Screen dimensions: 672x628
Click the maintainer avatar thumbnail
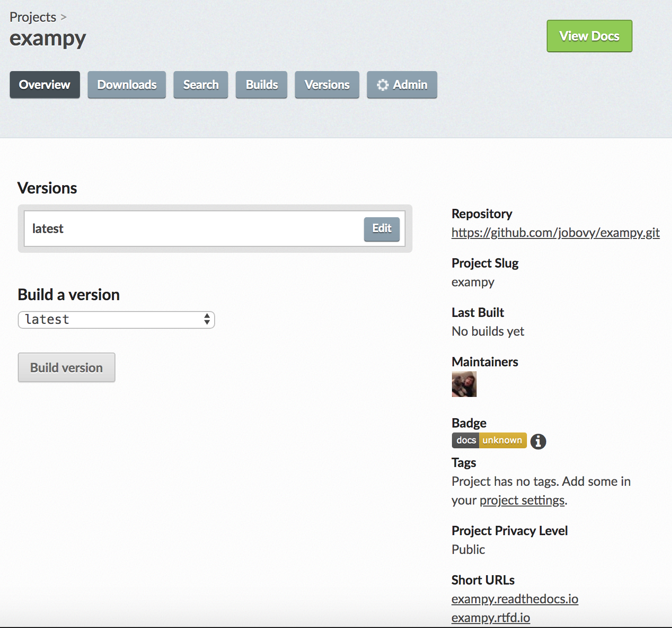(464, 384)
